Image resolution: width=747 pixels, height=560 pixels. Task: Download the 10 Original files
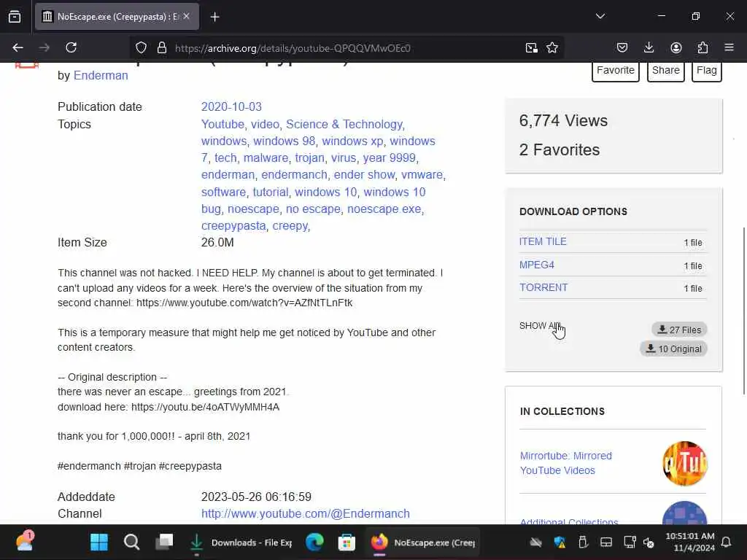tap(673, 349)
